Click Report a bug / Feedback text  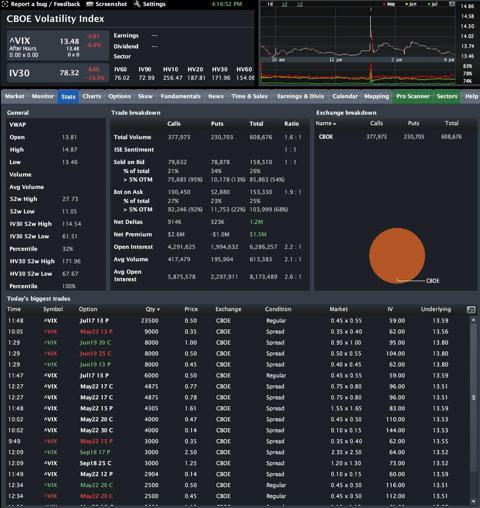(45, 4)
